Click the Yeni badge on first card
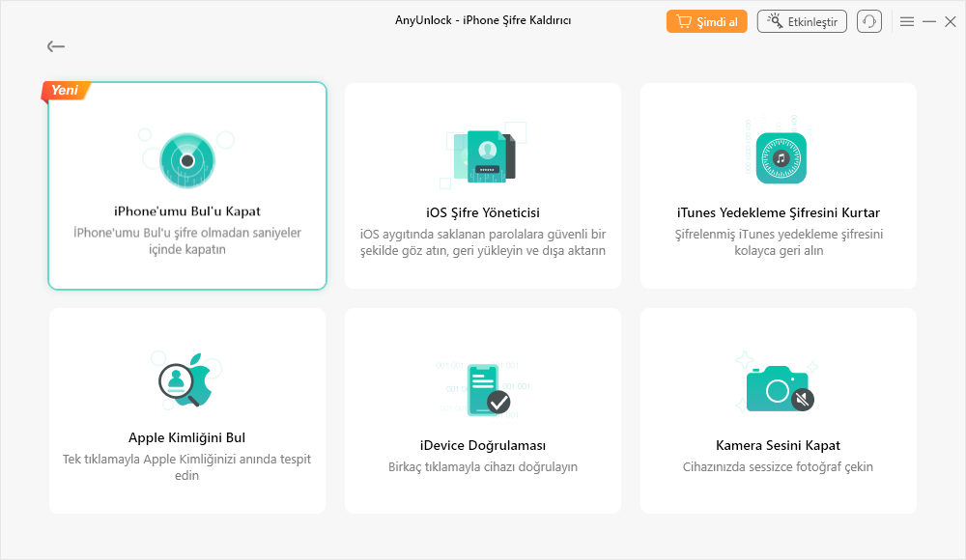966x560 pixels. tap(66, 91)
